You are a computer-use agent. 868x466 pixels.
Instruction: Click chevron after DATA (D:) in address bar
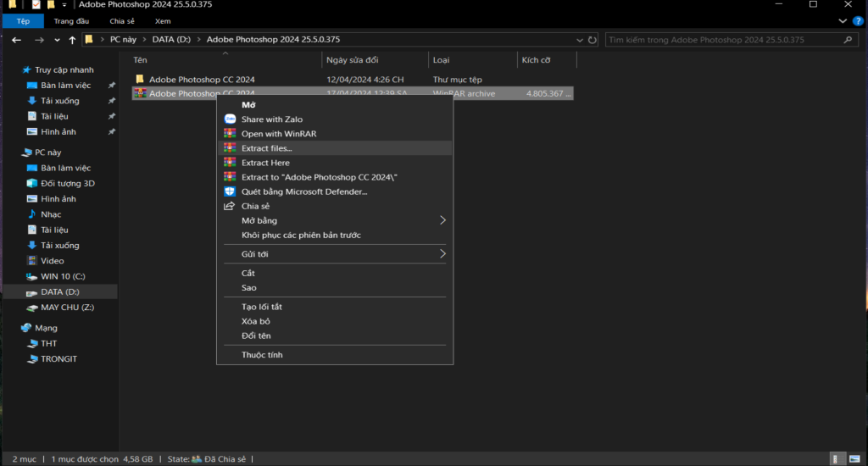[198, 40]
